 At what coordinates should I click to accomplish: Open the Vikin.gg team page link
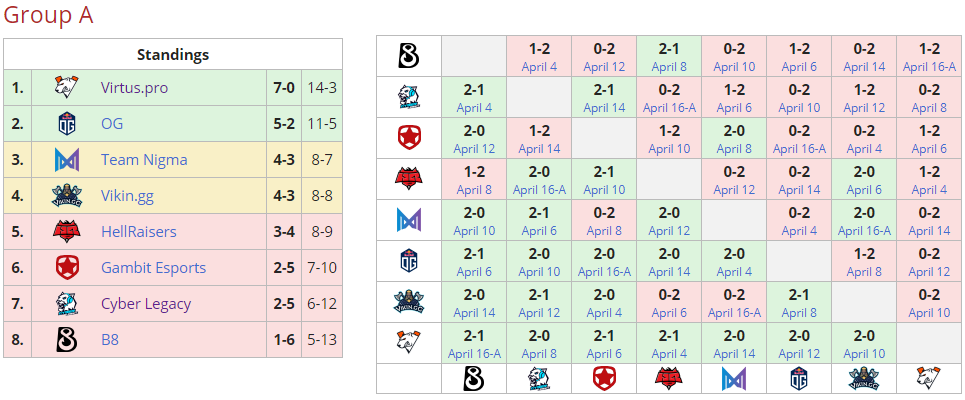pyautogui.click(x=130, y=196)
